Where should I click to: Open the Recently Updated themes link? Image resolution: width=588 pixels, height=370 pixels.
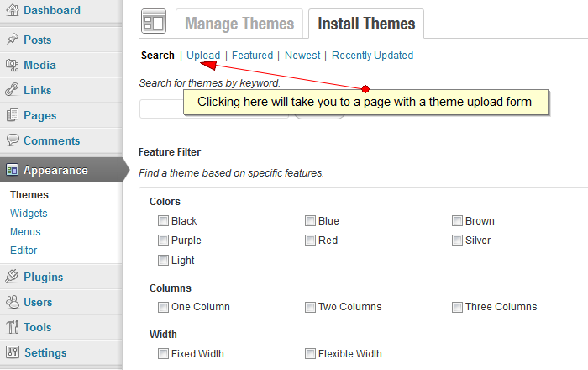click(x=372, y=55)
